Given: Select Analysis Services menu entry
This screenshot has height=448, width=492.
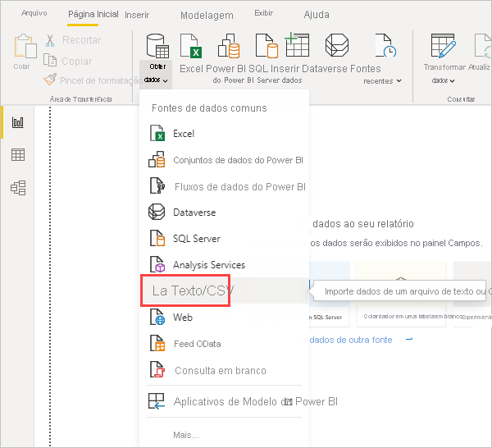Looking at the screenshot, I should tap(225, 265).
